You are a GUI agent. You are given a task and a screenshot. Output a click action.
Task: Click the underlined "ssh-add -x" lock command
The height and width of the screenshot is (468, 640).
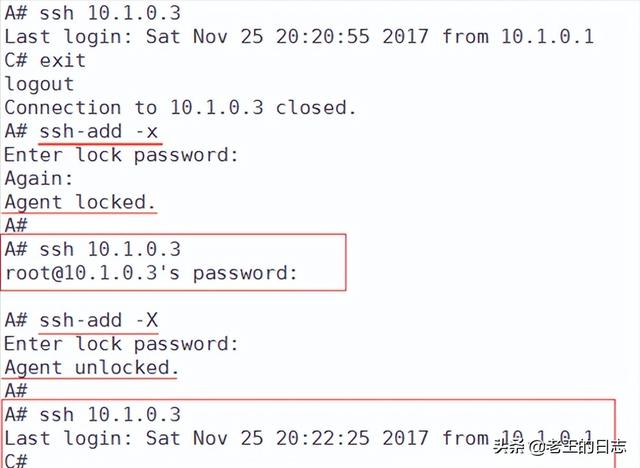[98, 131]
